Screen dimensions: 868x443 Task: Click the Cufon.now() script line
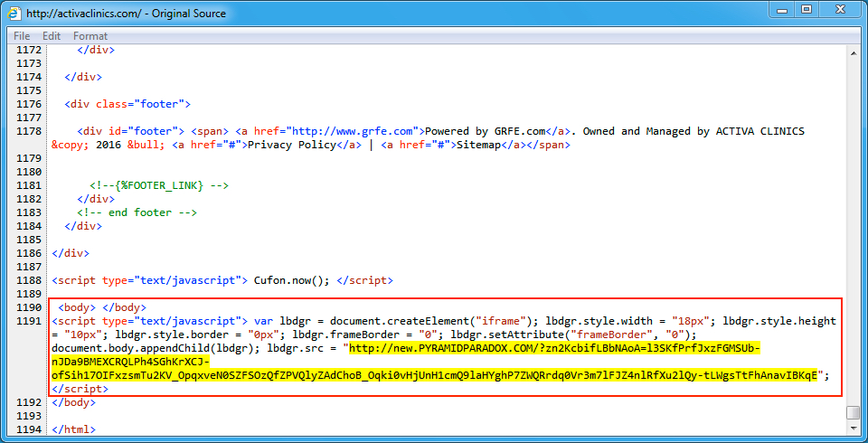point(222,280)
